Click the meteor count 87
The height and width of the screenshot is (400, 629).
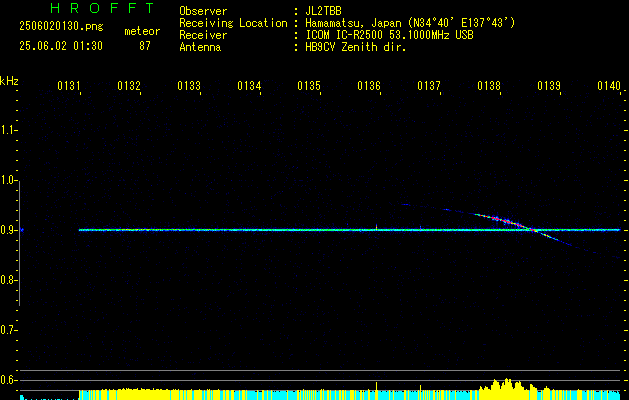[144, 46]
